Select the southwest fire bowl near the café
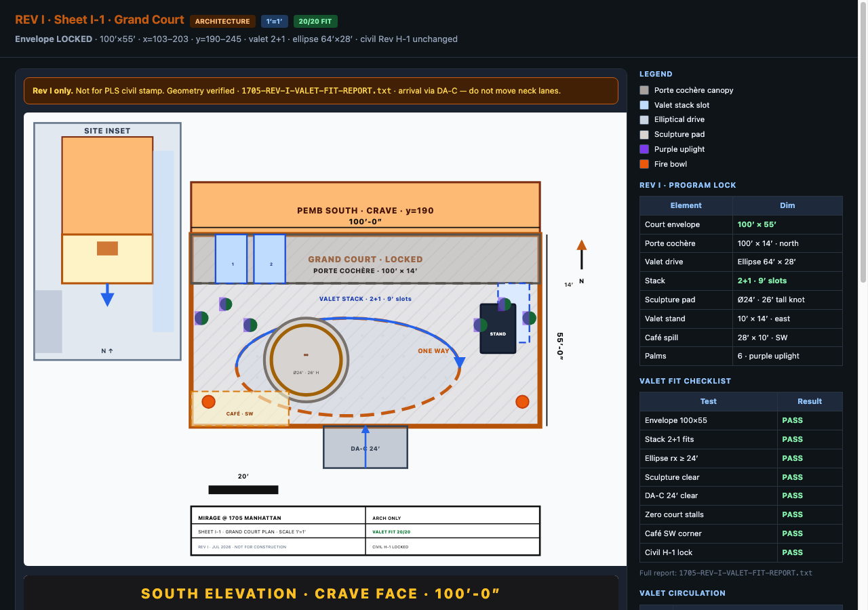 click(x=208, y=402)
